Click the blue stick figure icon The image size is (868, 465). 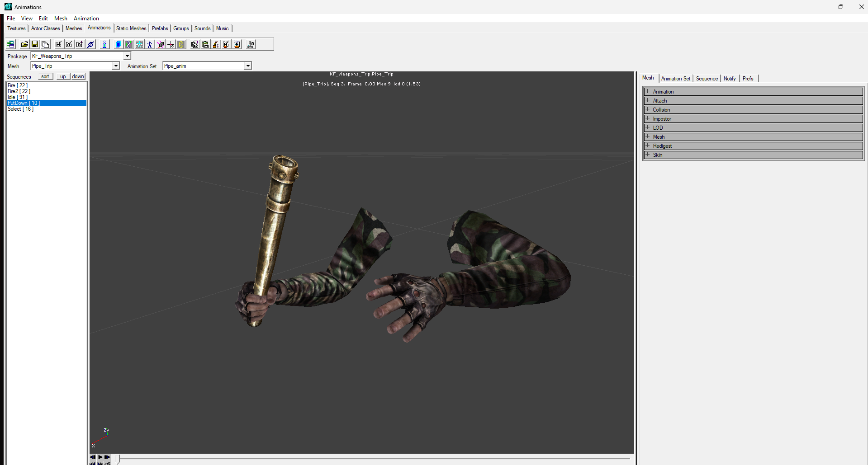tap(150, 44)
